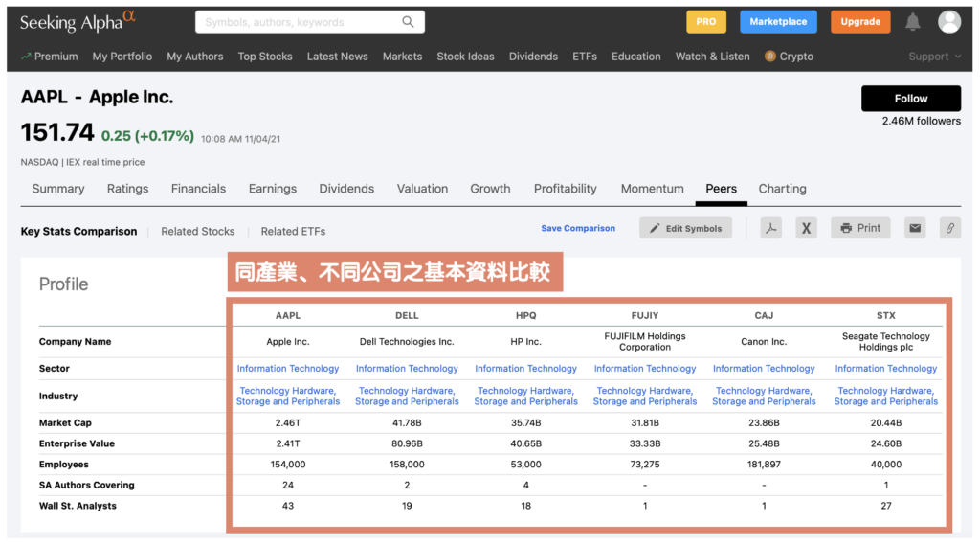Copy link with chain icon

pyautogui.click(x=950, y=228)
